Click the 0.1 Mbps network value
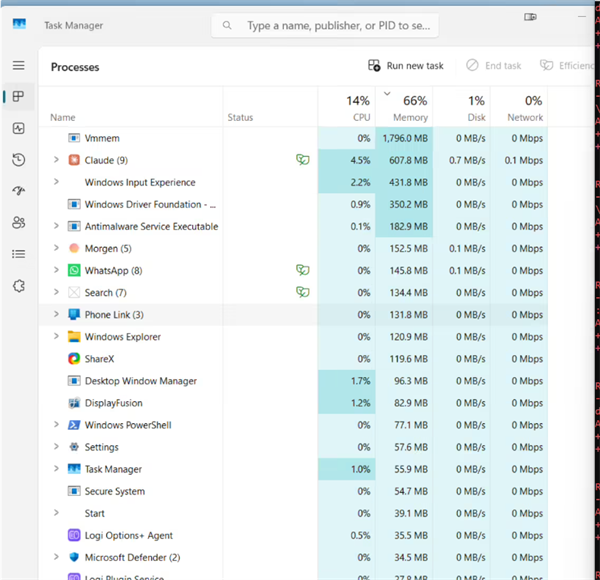Screen dimensions: 600x580 coord(523,160)
